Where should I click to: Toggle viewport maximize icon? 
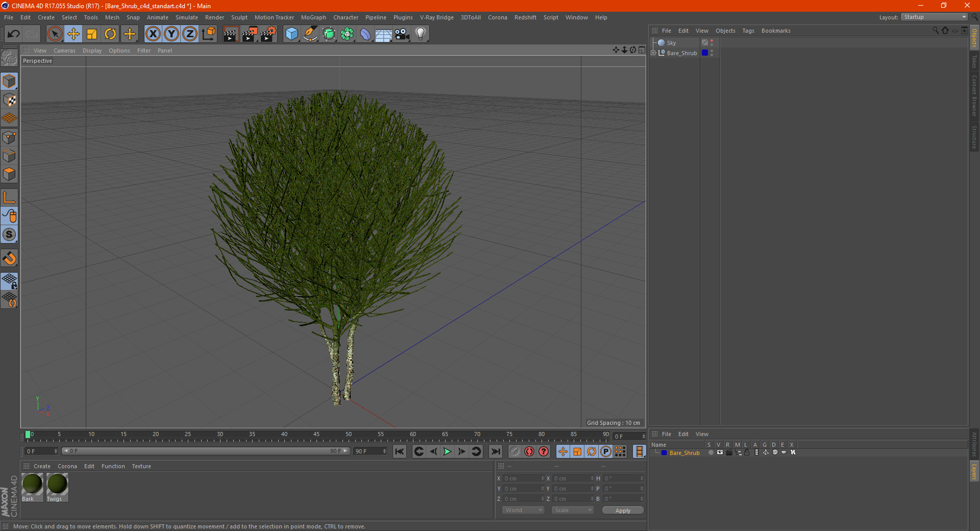click(x=642, y=50)
